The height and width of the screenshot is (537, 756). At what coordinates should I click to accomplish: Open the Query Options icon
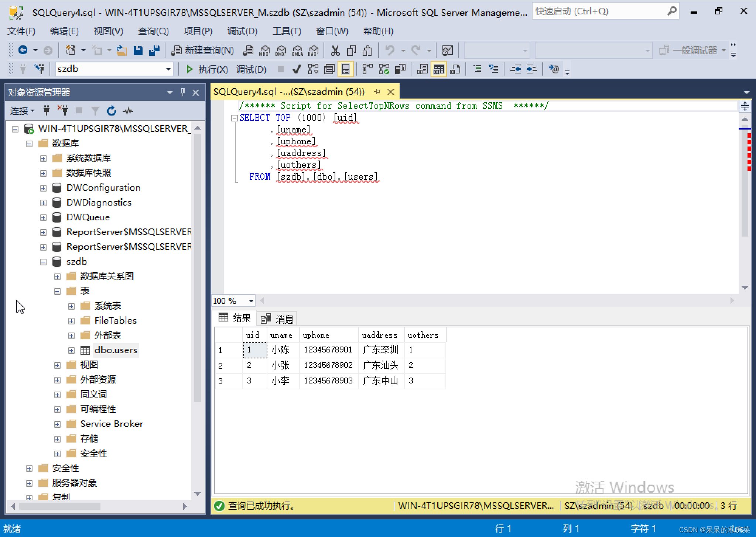point(329,69)
